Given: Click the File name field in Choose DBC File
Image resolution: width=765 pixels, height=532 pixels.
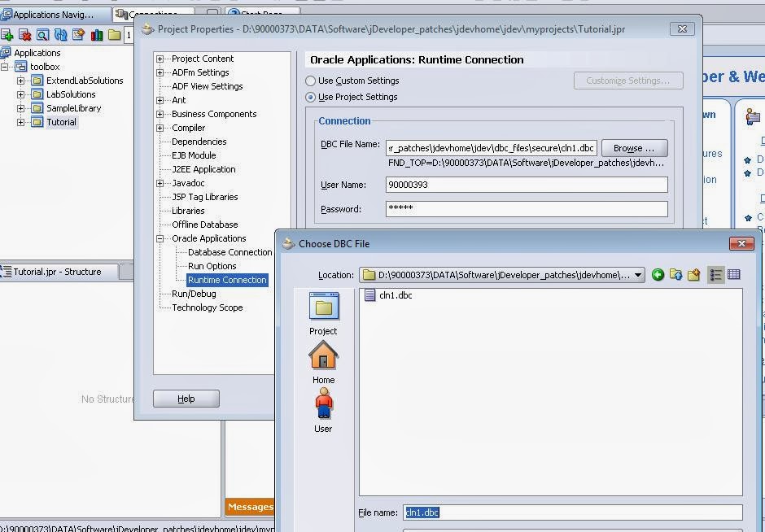Looking at the screenshot, I should pos(573,512).
